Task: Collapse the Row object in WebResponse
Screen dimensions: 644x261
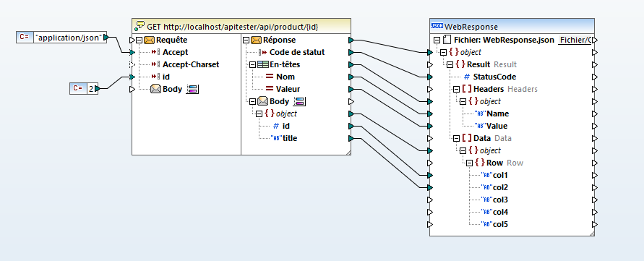Action: (469, 163)
